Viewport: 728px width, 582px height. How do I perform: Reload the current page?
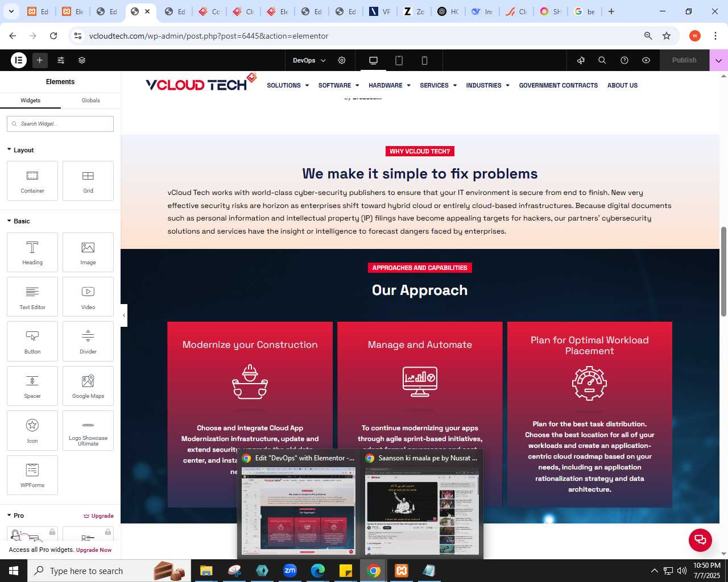53,36
